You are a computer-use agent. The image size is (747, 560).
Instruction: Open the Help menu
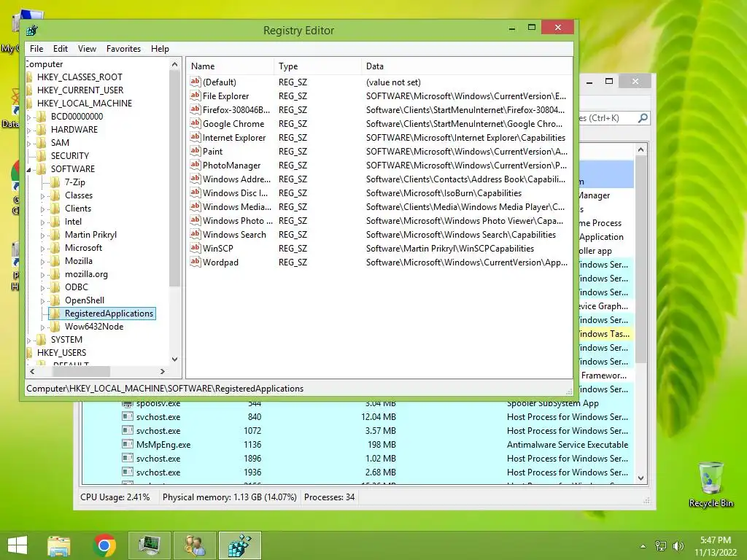tap(160, 49)
